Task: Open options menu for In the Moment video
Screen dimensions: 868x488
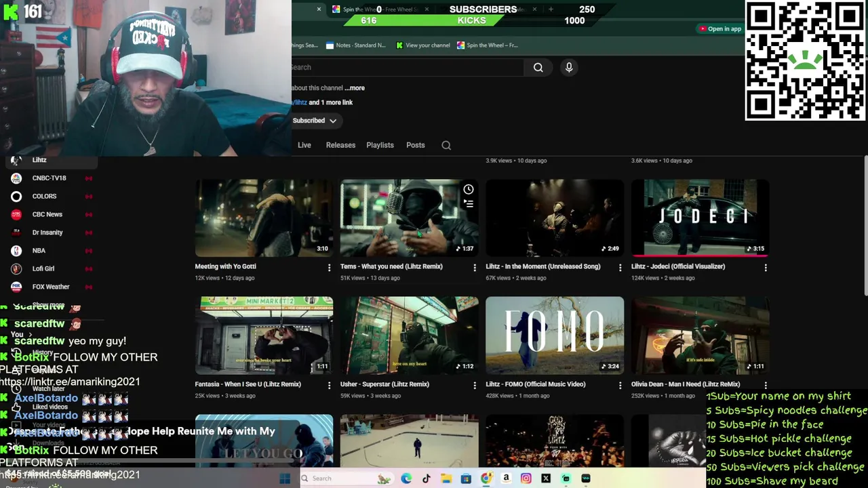Action: (x=620, y=268)
